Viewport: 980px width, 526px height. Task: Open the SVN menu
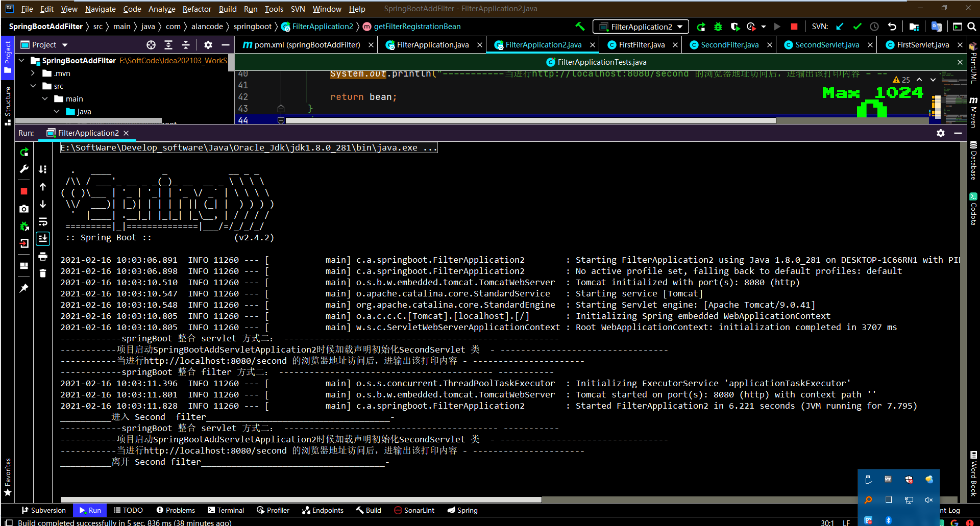click(x=298, y=9)
